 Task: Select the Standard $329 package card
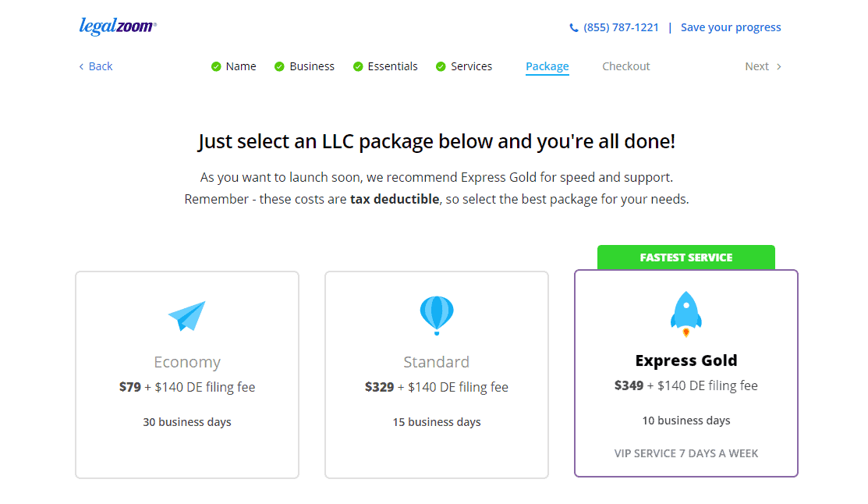(x=437, y=375)
